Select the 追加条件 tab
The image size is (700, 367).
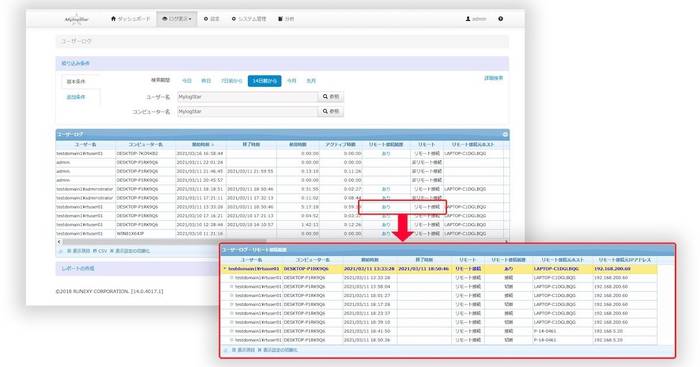[x=76, y=97]
